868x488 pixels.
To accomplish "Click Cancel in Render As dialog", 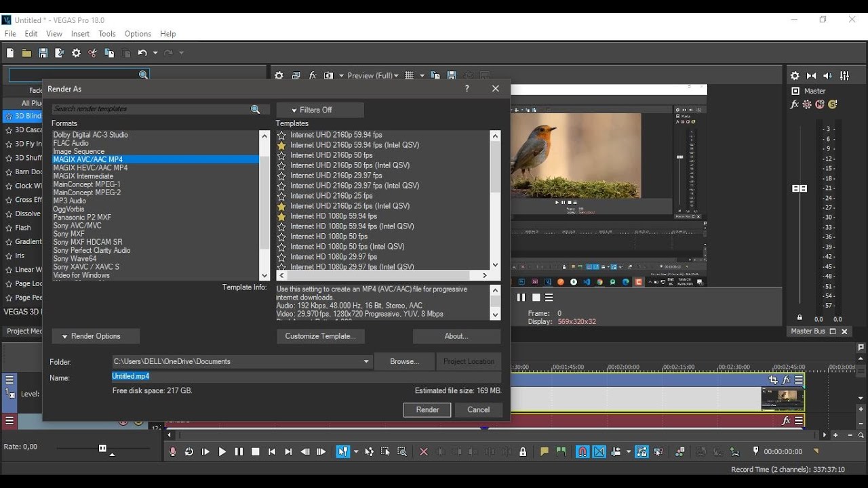I will click(478, 410).
